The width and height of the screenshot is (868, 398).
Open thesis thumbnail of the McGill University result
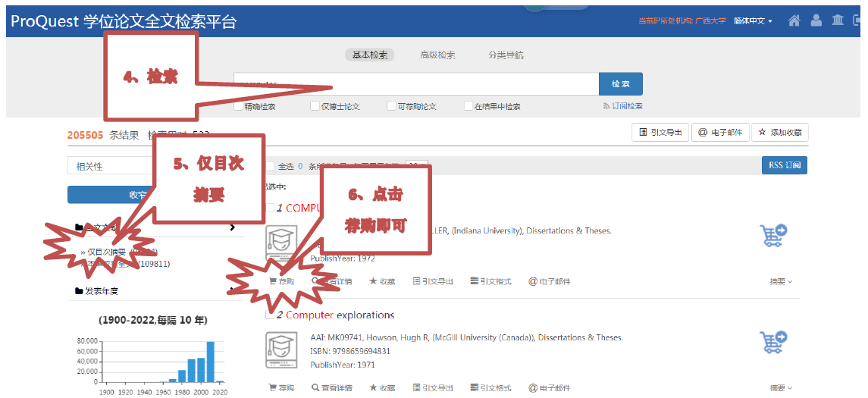click(x=282, y=349)
